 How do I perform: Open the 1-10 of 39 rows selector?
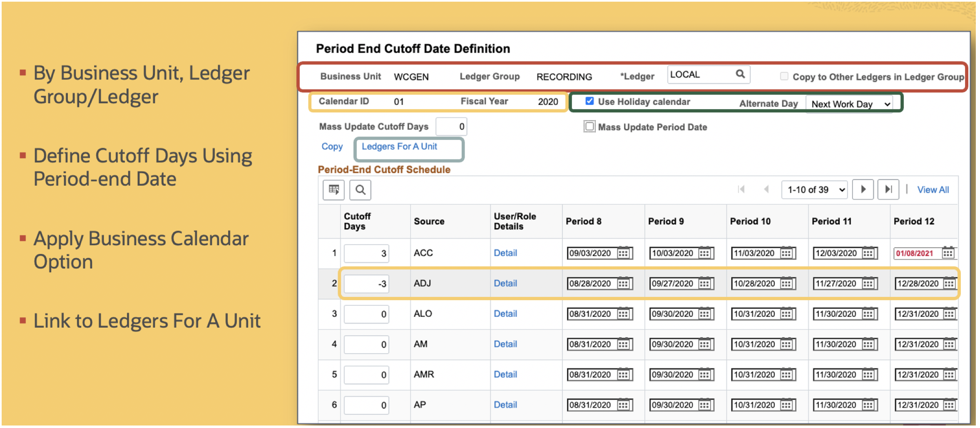tap(814, 189)
